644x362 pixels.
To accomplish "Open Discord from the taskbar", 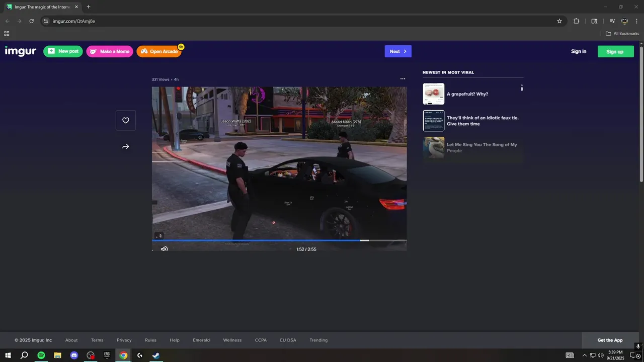I will click(74, 355).
